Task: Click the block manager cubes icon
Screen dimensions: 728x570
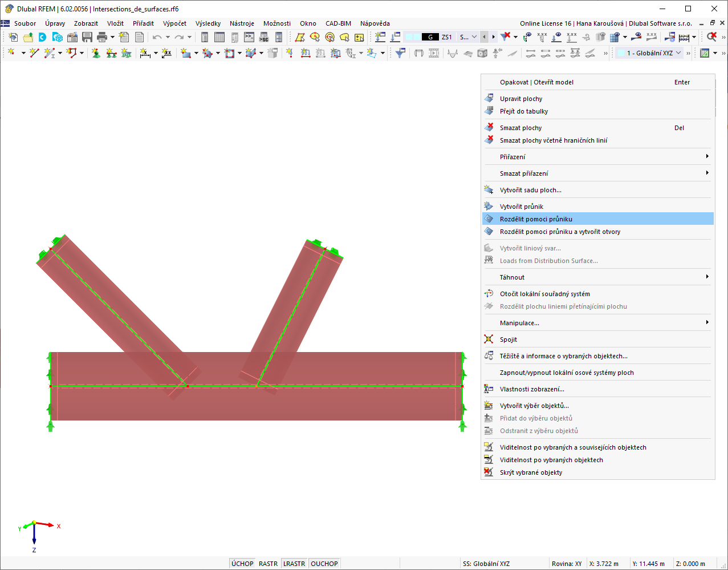Action: (x=58, y=37)
